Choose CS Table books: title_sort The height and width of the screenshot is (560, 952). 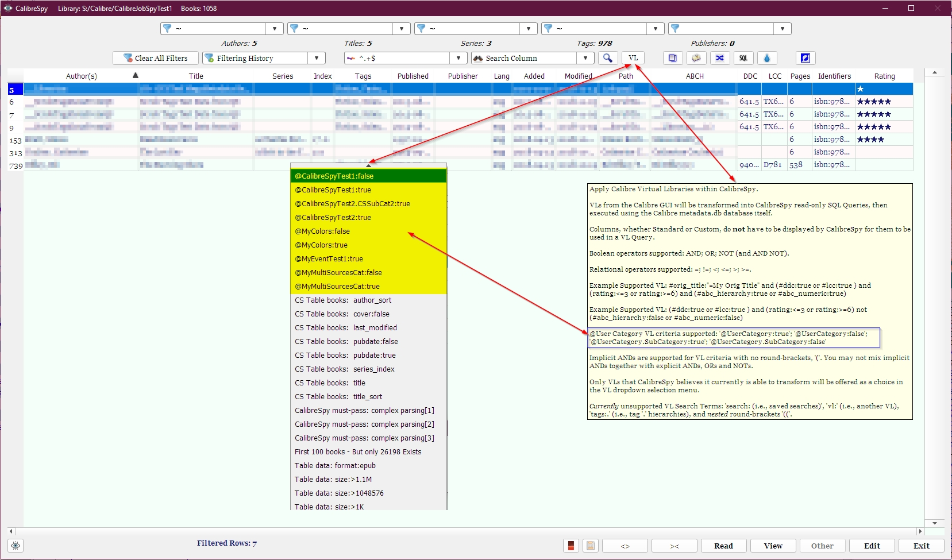tap(369, 397)
